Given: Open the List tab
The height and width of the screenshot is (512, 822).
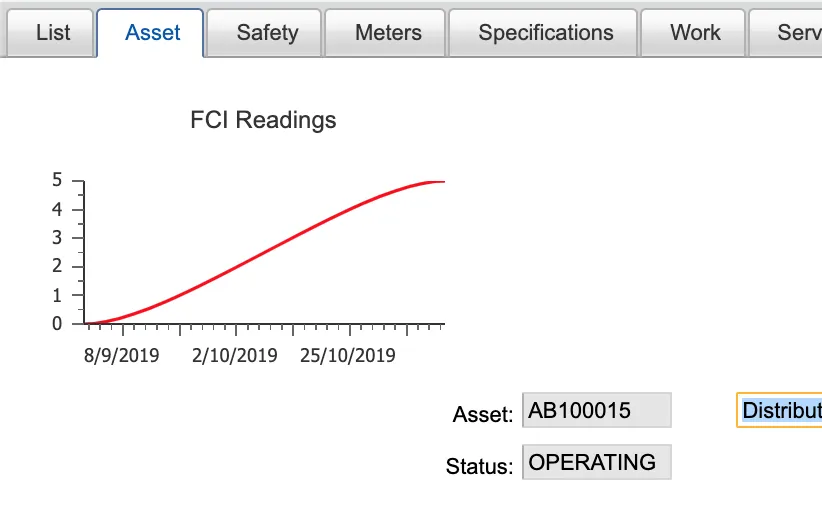Looking at the screenshot, I should 52,33.
